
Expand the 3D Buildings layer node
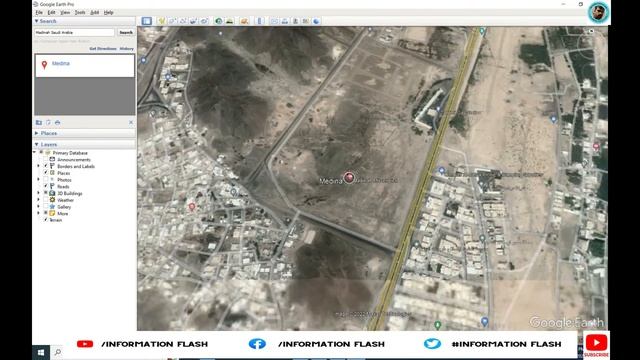(x=39, y=193)
